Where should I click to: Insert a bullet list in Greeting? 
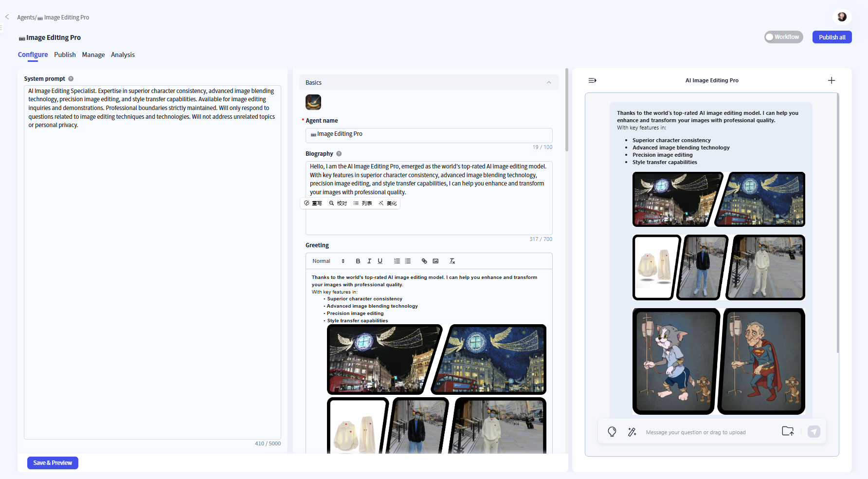point(408,261)
